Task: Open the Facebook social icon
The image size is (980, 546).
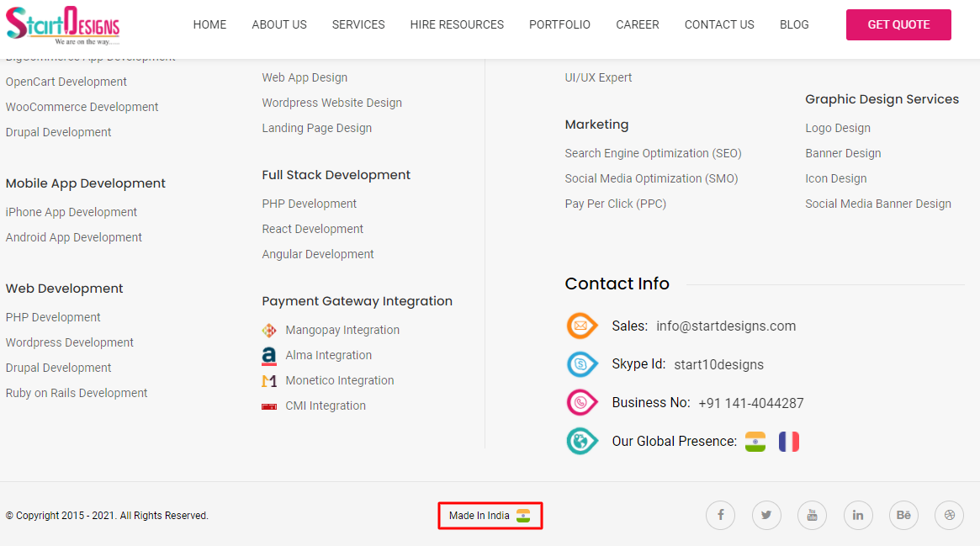Action: click(720, 515)
